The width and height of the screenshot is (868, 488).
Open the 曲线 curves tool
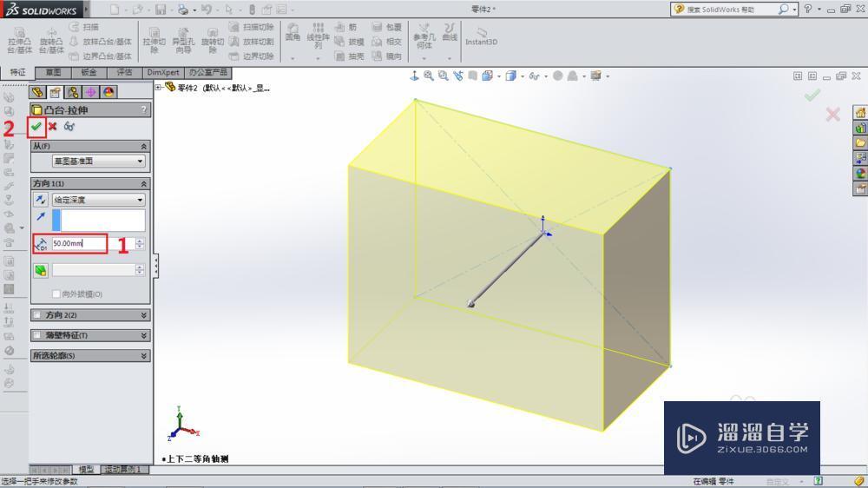(x=450, y=32)
